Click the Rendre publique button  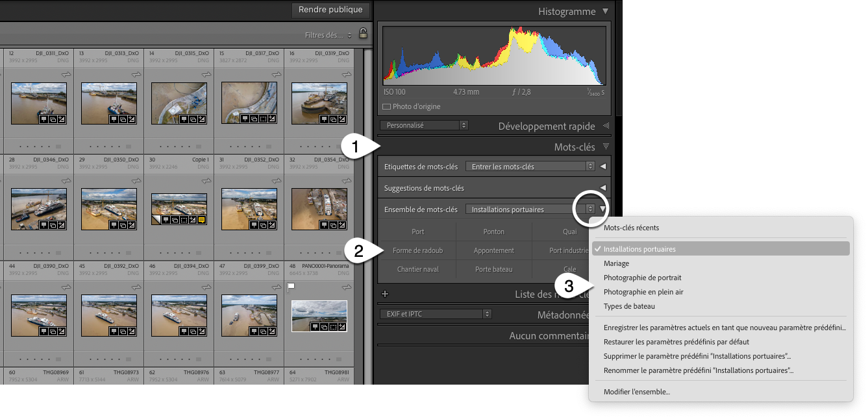(330, 10)
